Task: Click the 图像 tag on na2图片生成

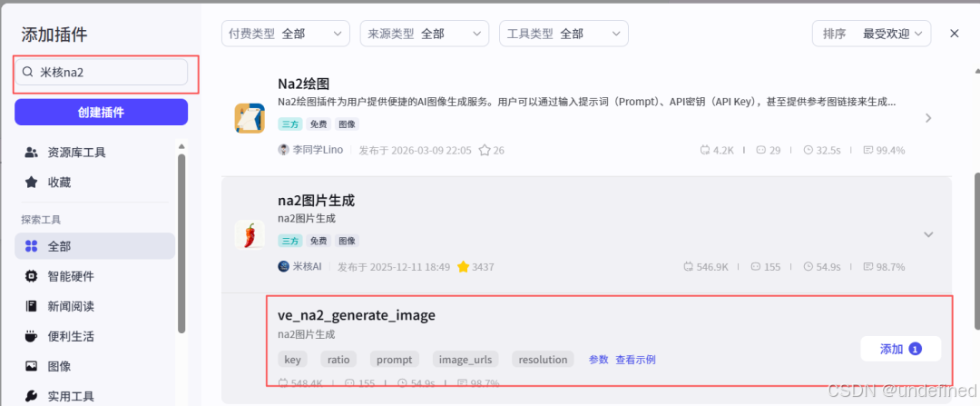Action: [347, 241]
